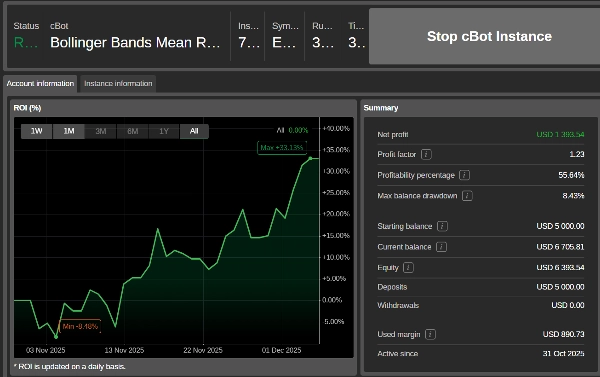Click the 01 Dec 2025 axis label

(281, 350)
